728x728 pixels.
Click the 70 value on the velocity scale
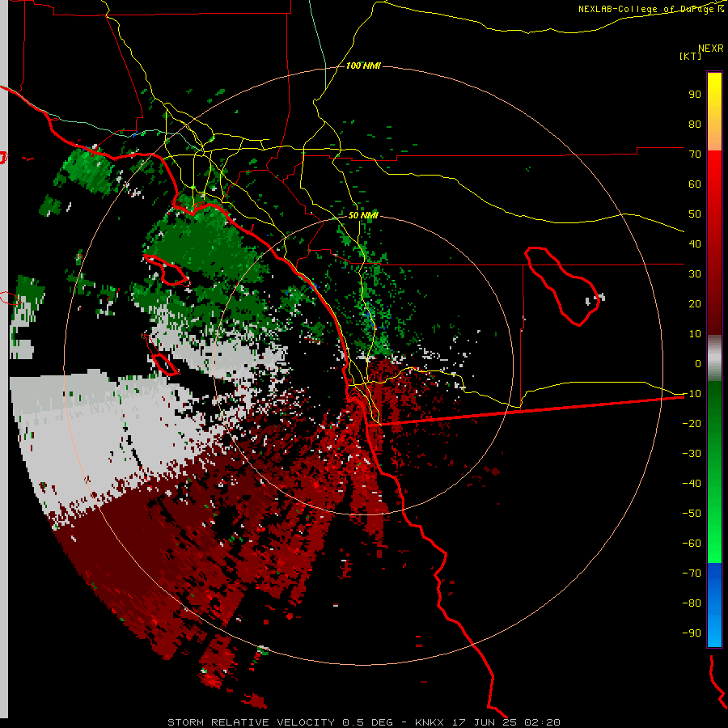coord(695,154)
